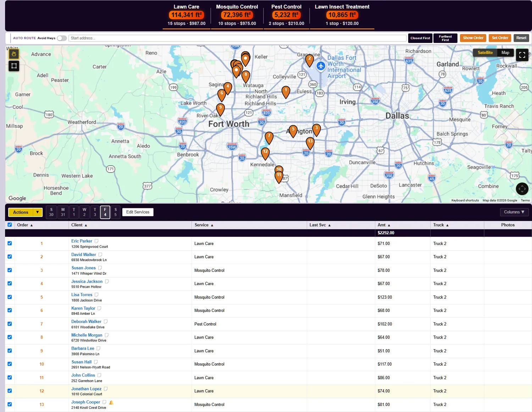532x412 pixels.
Task: Click the Show Order button
Action: click(473, 38)
